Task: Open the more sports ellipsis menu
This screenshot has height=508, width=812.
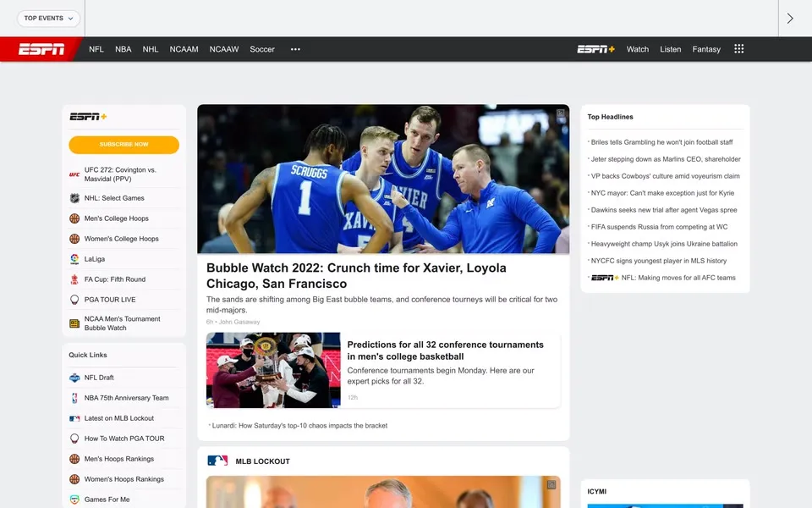Action: tap(295, 49)
